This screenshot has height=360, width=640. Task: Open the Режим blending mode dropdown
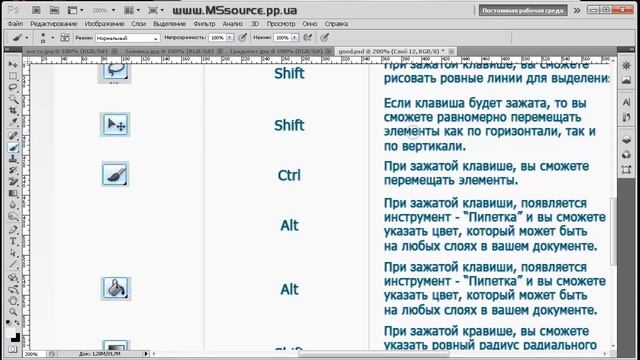[127, 38]
